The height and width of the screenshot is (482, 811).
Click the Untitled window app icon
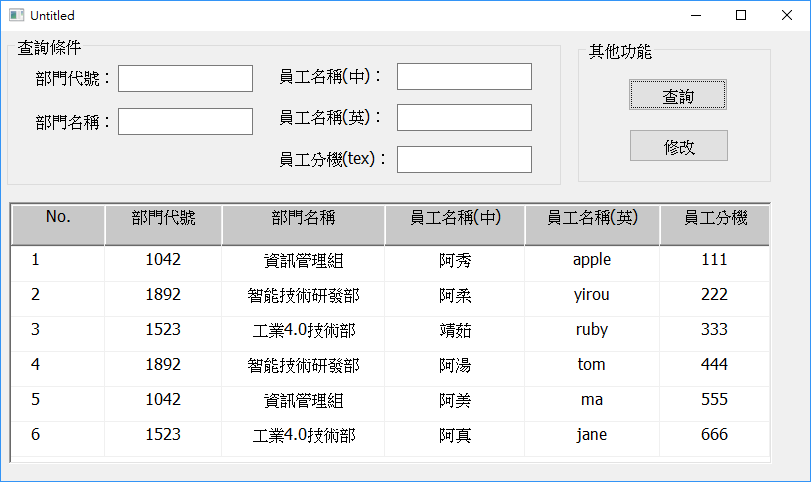click(15, 16)
